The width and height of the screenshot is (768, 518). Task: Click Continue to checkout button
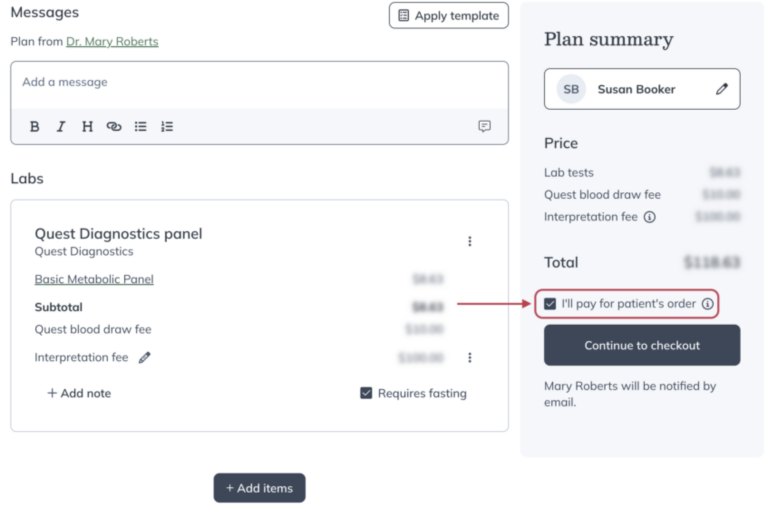point(642,345)
